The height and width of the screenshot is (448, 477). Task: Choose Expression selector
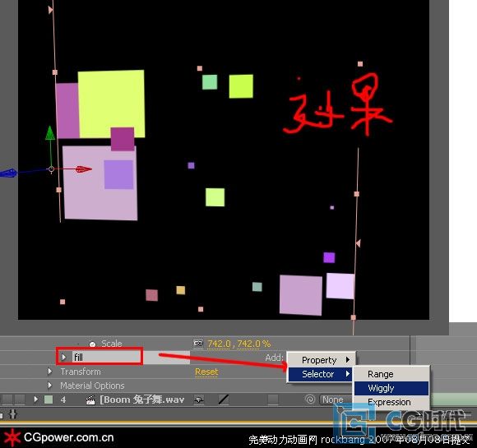(391, 402)
